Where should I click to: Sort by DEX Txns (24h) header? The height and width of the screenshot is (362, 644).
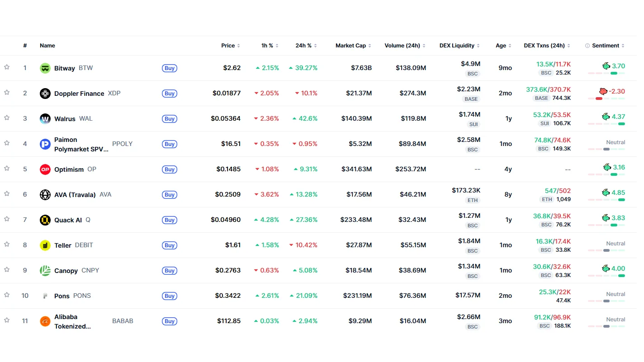547,46
